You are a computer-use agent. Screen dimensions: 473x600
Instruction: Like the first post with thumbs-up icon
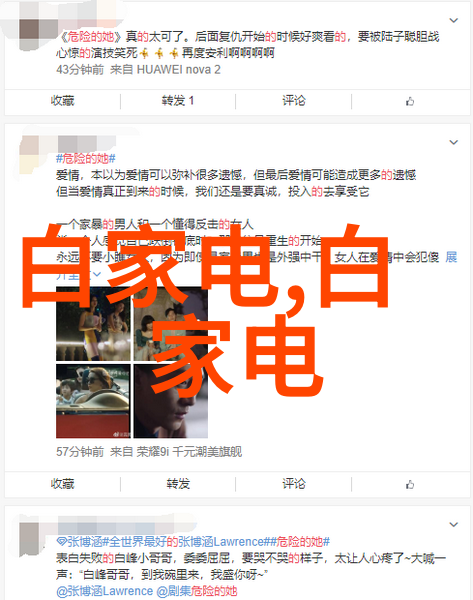click(x=410, y=101)
